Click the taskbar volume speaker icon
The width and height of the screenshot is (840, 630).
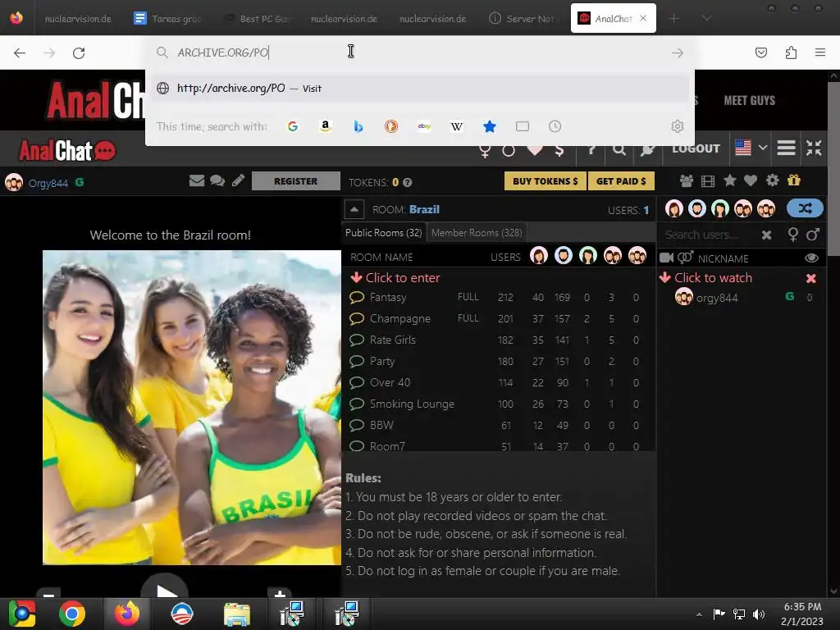point(759,614)
